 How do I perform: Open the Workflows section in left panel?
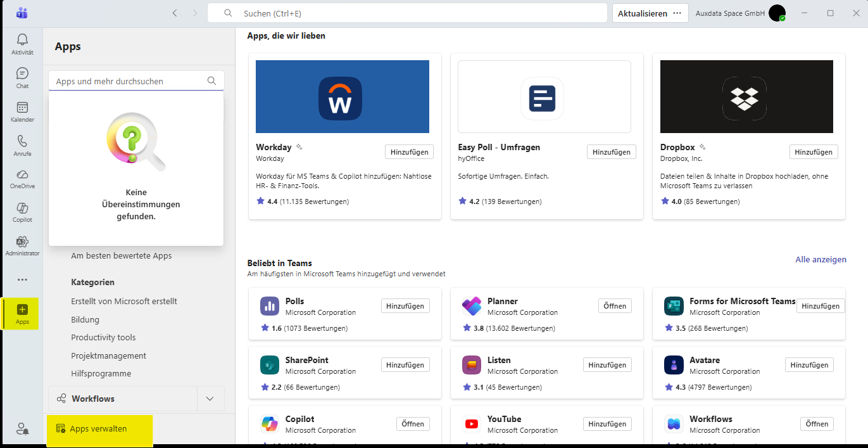pyautogui.click(x=123, y=399)
